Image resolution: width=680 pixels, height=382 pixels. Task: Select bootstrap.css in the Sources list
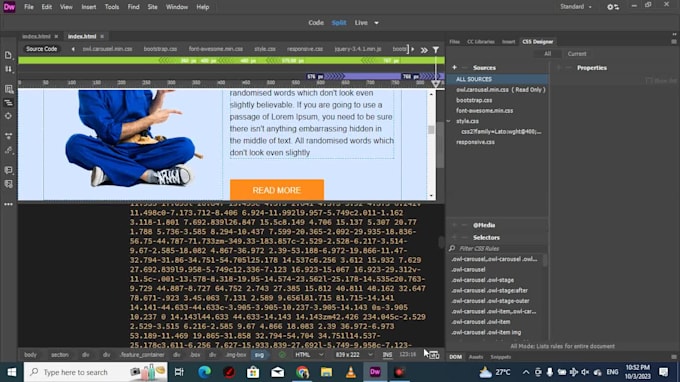point(474,100)
